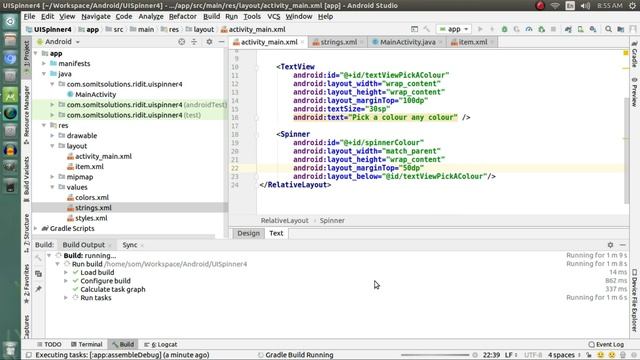Click the Collapse All icon in Project panel
640x360 pixels.
point(194,42)
